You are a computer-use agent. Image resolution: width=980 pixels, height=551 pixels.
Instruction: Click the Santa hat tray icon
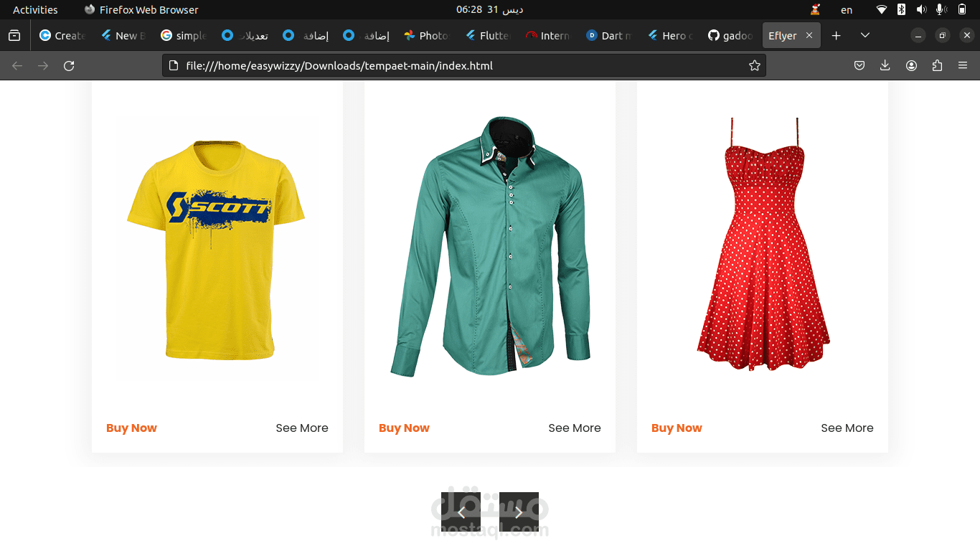click(815, 10)
